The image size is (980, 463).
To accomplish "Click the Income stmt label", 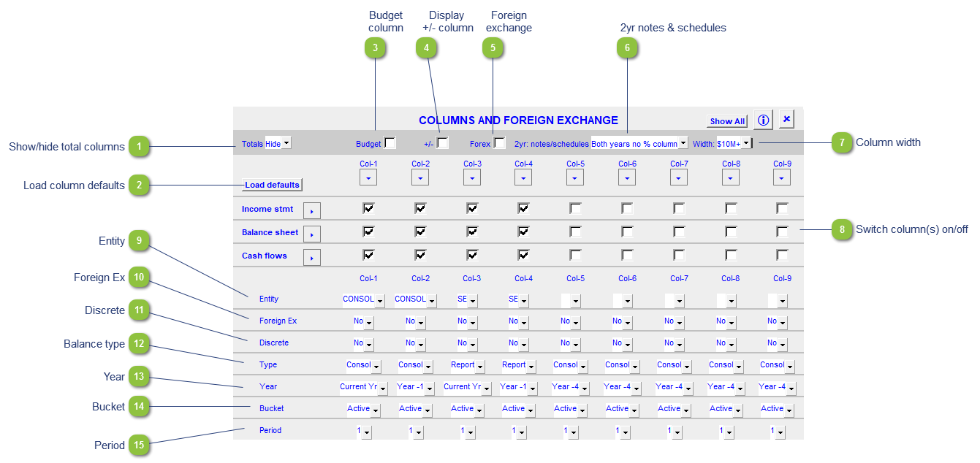I will (x=267, y=209).
